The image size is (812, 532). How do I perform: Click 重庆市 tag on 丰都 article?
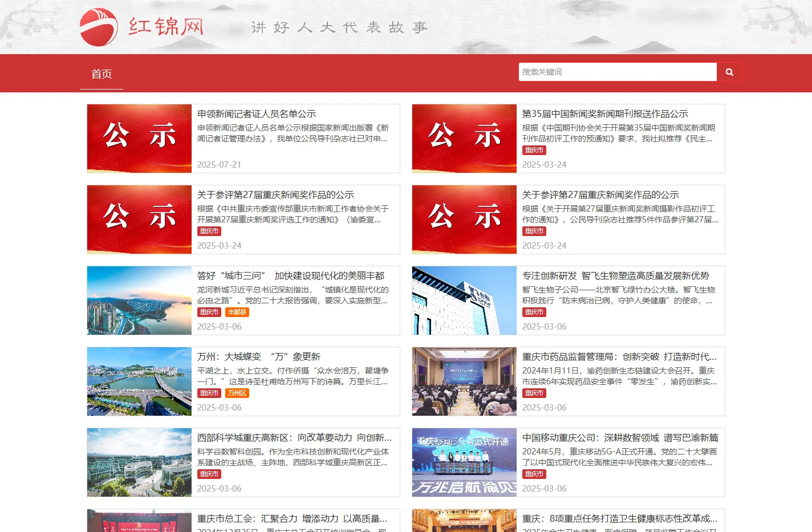click(209, 312)
